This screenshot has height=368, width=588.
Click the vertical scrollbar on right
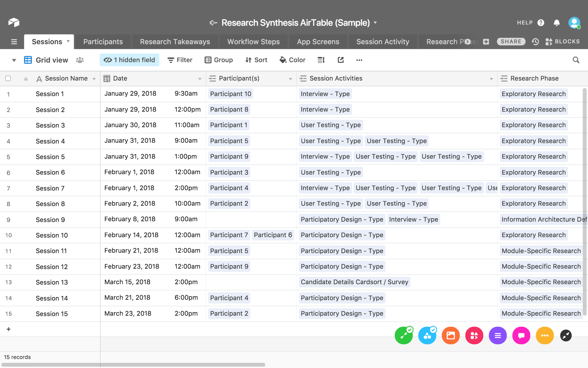tap(585, 202)
